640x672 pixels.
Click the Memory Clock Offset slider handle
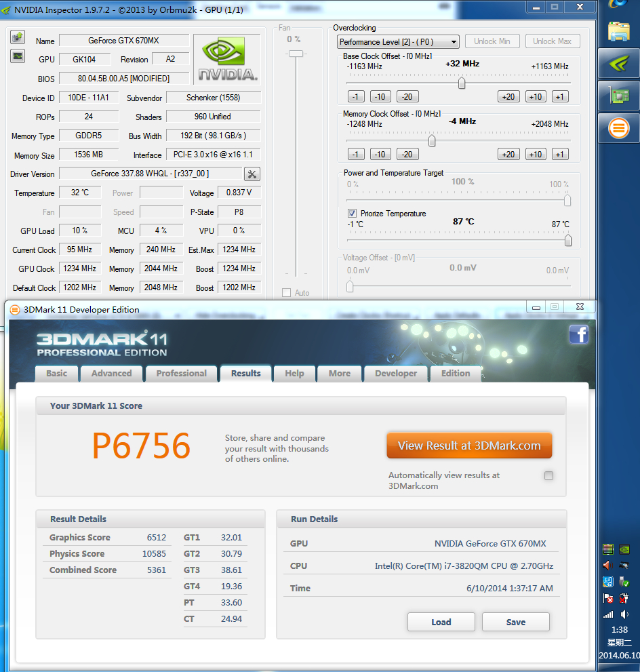(x=432, y=140)
